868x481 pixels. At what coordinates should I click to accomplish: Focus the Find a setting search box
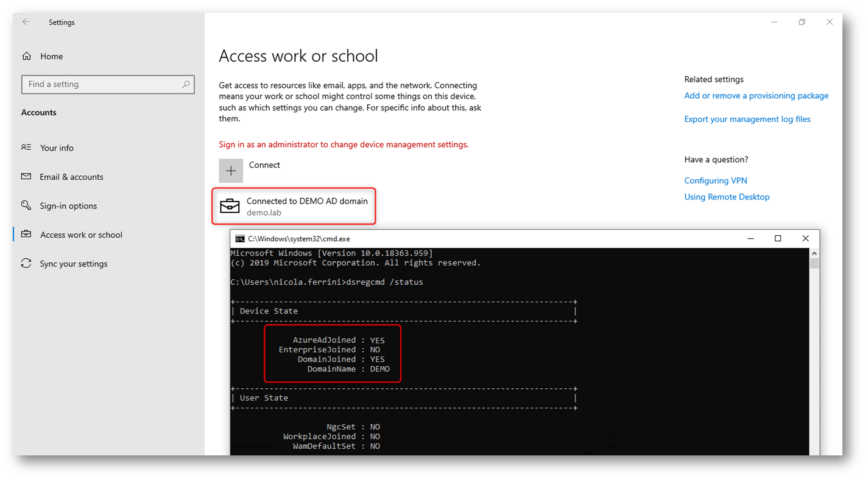coord(108,84)
